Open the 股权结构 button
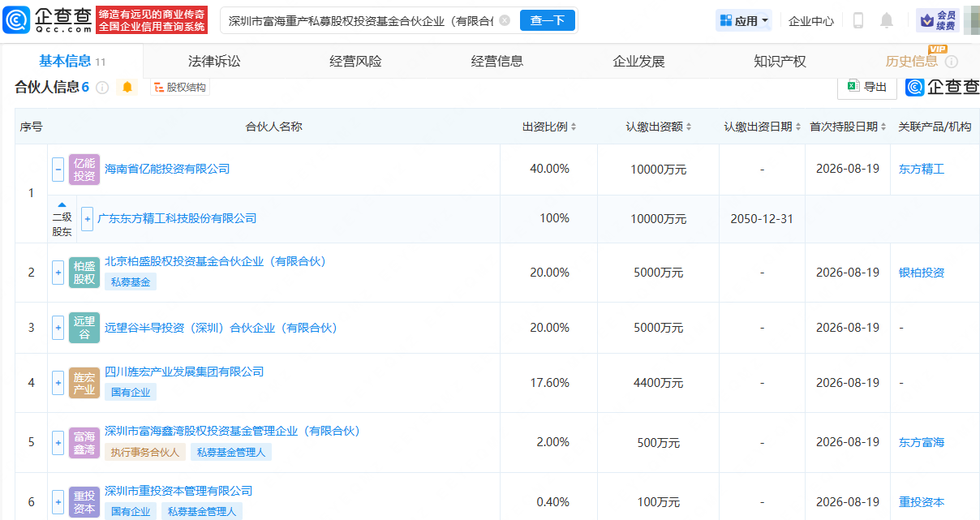 (x=179, y=88)
